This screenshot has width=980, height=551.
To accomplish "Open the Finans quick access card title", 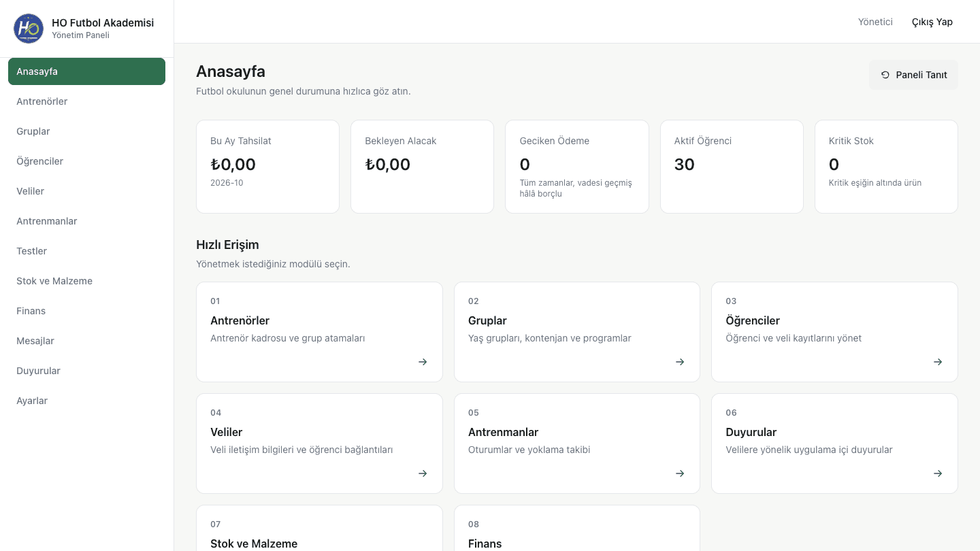I will [x=485, y=544].
